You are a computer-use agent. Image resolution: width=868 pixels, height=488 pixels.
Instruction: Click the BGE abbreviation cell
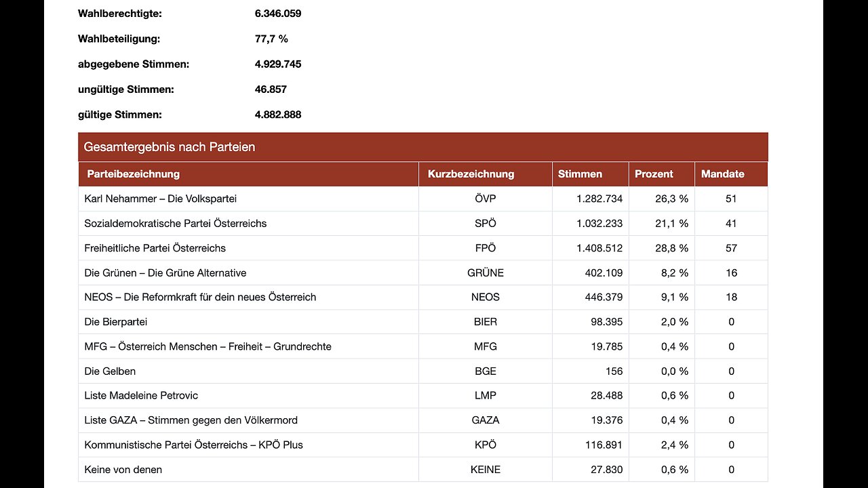tap(486, 371)
